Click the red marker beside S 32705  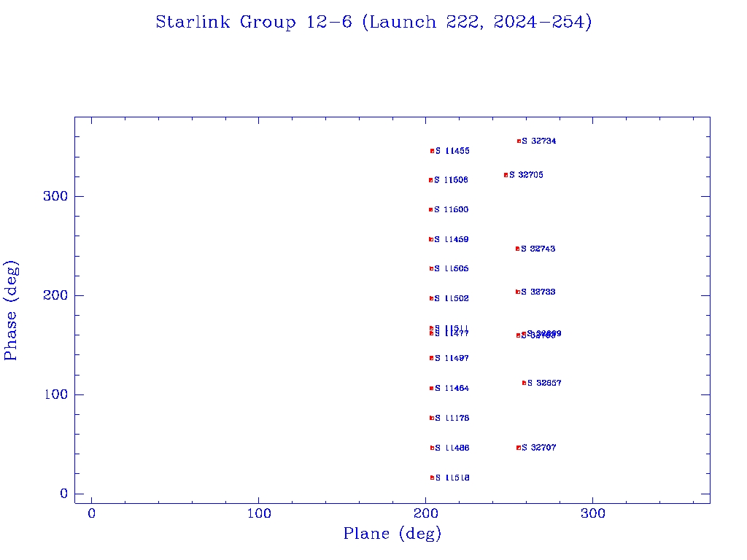point(506,175)
